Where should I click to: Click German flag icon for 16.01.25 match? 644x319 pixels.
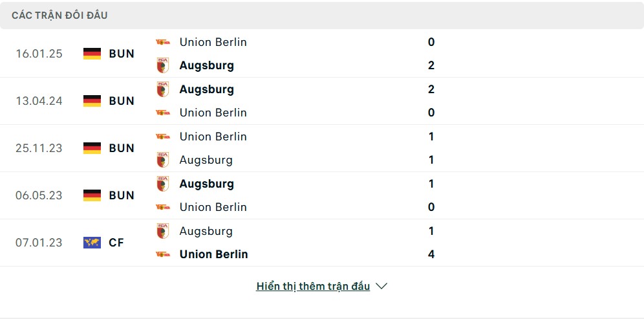[92, 54]
